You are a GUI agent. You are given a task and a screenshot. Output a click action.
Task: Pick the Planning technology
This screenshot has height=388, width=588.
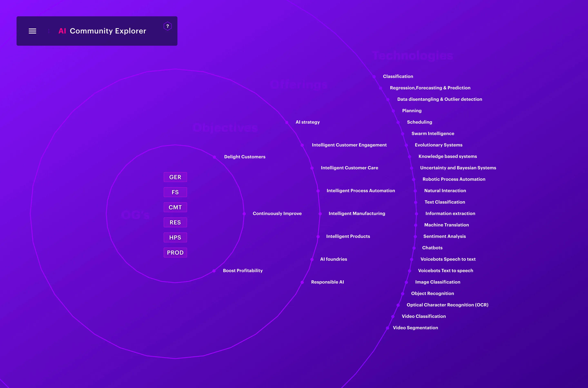point(412,111)
